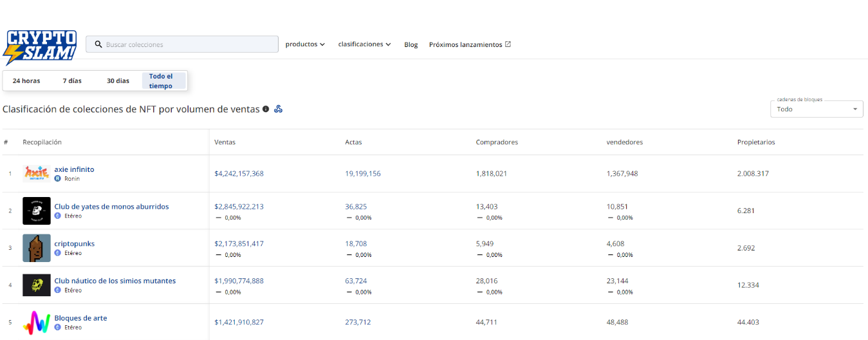Focus the Buscar colecciones search field
The width and height of the screenshot is (868, 340).
pos(182,44)
